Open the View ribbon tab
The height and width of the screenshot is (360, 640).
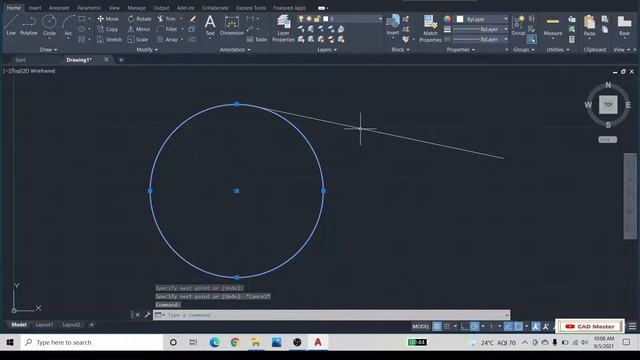tap(114, 8)
